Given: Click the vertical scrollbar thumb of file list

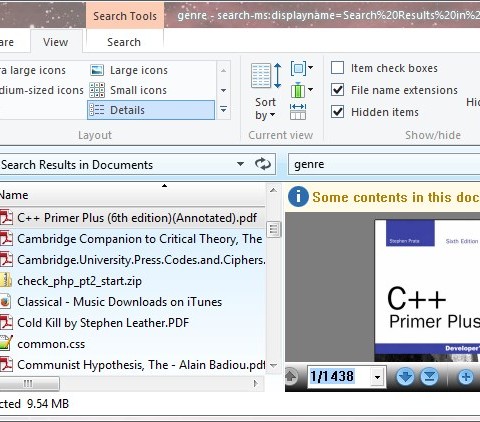Looking at the screenshot, I should click(274, 229).
